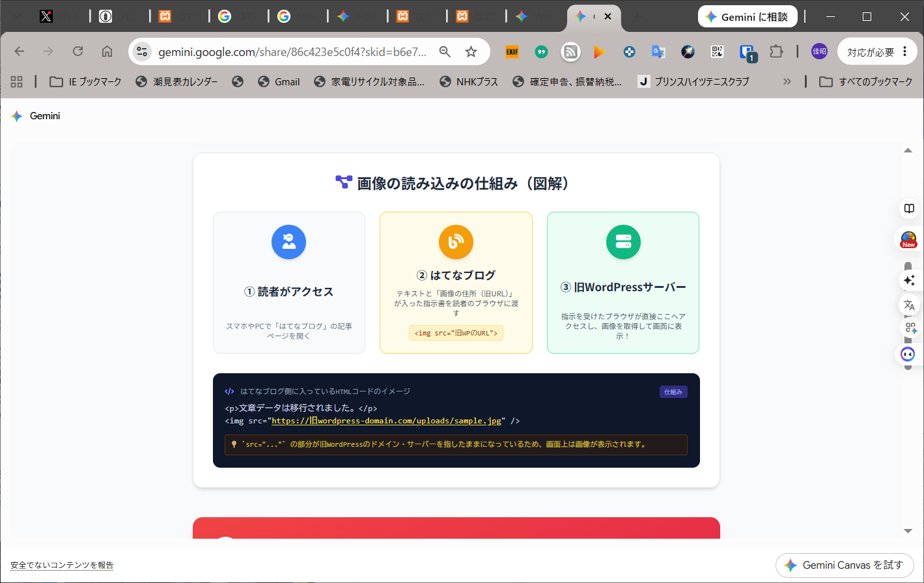
Task: Click the sparkle AI side icon
Action: click(909, 280)
